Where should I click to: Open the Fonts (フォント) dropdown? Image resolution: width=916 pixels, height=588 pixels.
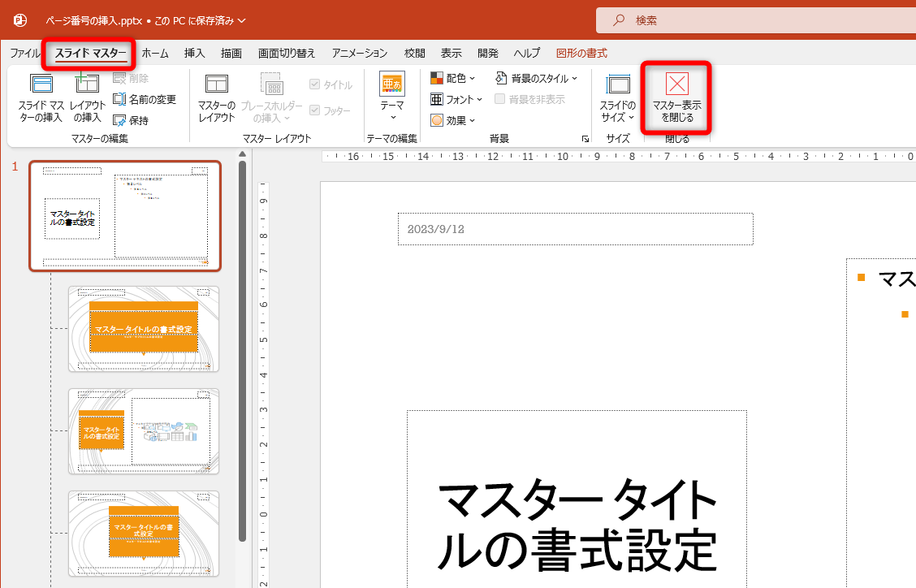[456, 98]
